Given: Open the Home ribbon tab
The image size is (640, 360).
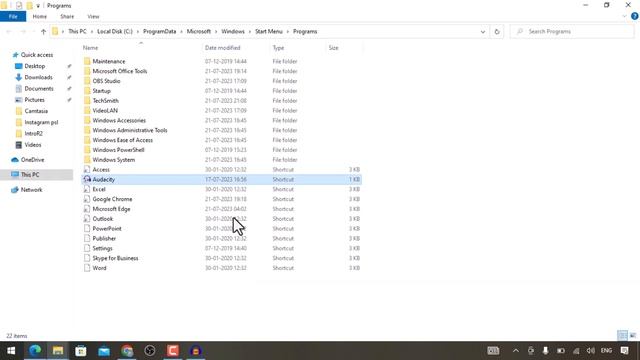Looking at the screenshot, I should click(40, 16).
